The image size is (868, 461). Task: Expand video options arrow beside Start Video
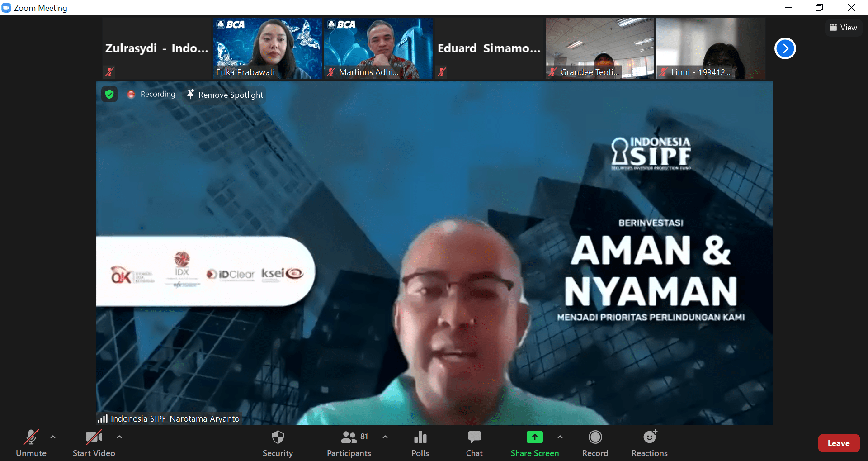pyautogui.click(x=119, y=437)
